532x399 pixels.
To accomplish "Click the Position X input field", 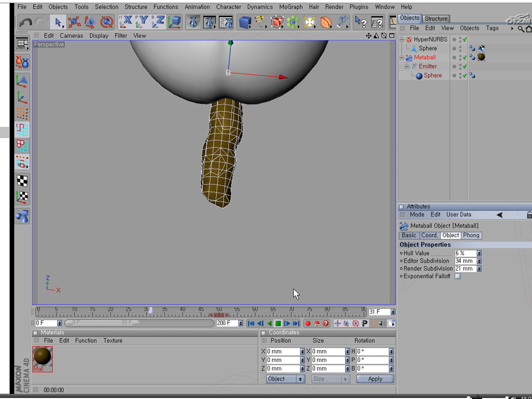I will pos(283,352).
